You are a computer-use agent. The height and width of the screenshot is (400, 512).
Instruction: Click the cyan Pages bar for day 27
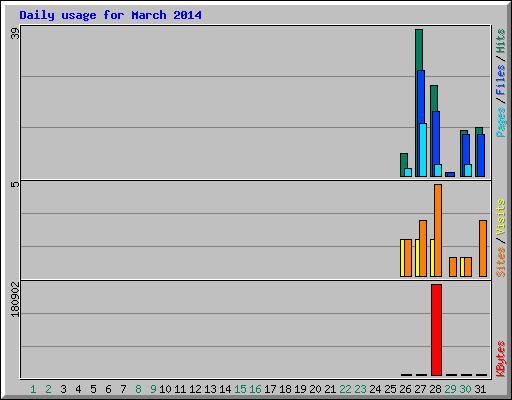pos(423,150)
